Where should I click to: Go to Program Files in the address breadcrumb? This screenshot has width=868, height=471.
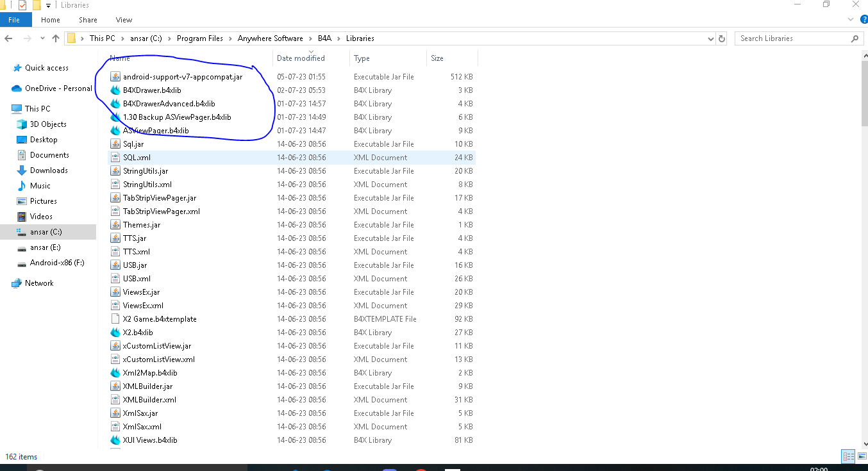(x=200, y=38)
